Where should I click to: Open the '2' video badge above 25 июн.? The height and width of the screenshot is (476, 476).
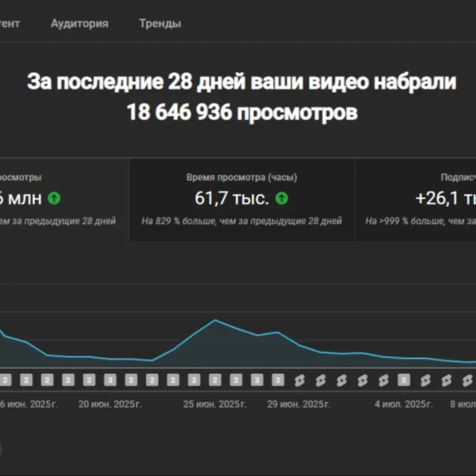coord(215,380)
